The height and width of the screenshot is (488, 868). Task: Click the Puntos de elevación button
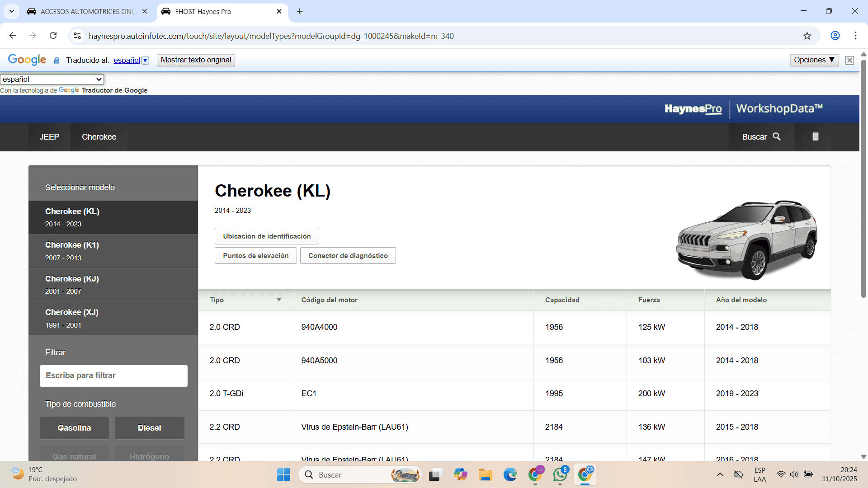[x=255, y=256]
